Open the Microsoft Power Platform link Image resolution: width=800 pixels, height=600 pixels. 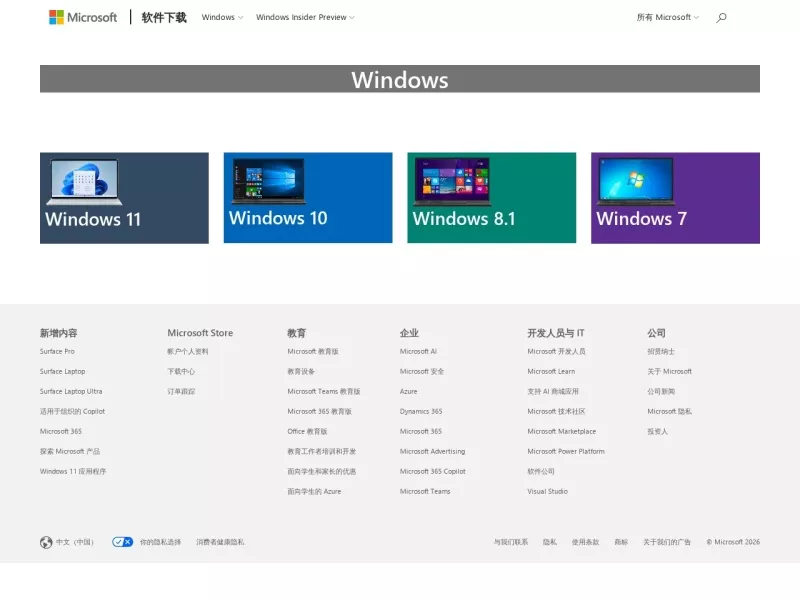pyautogui.click(x=566, y=452)
